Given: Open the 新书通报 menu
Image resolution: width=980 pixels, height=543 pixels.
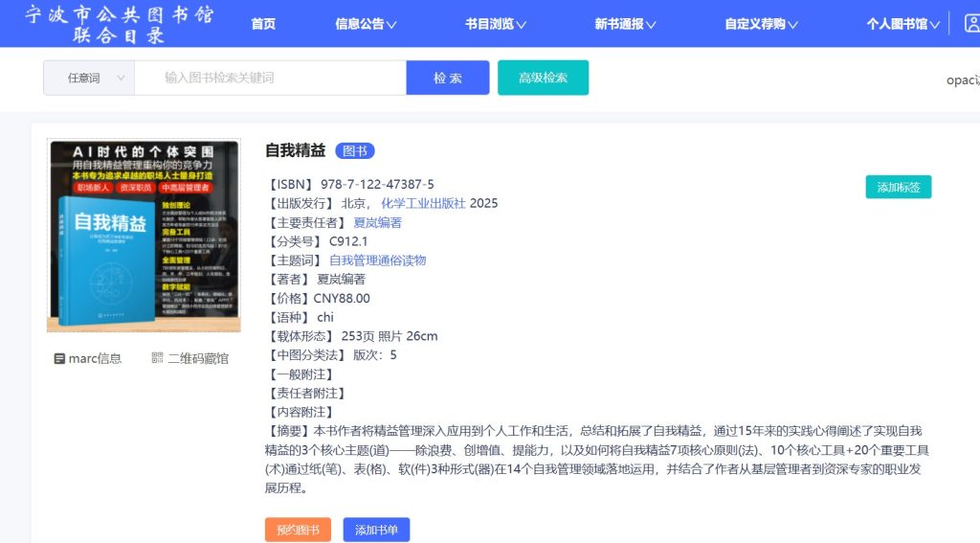Looking at the screenshot, I should [x=625, y=24].
